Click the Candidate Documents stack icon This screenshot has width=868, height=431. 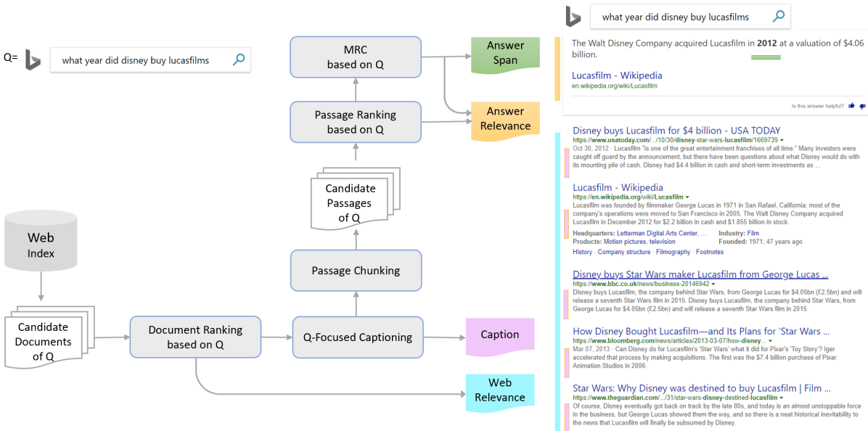(x=44, y=340)
